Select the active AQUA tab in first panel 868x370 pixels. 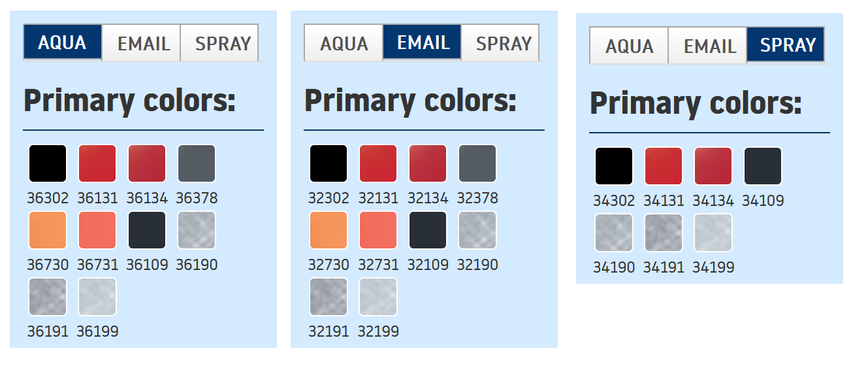[x=63, y=42]
